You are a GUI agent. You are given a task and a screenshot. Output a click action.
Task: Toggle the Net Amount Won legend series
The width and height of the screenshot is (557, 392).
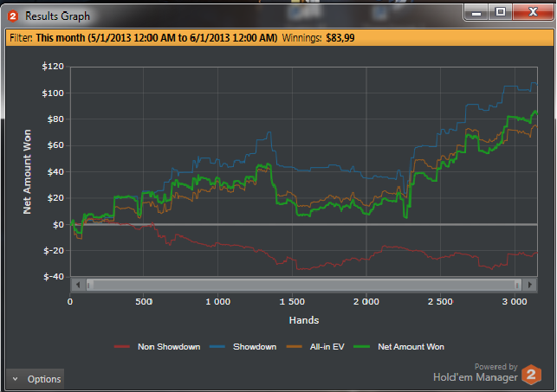399,347
